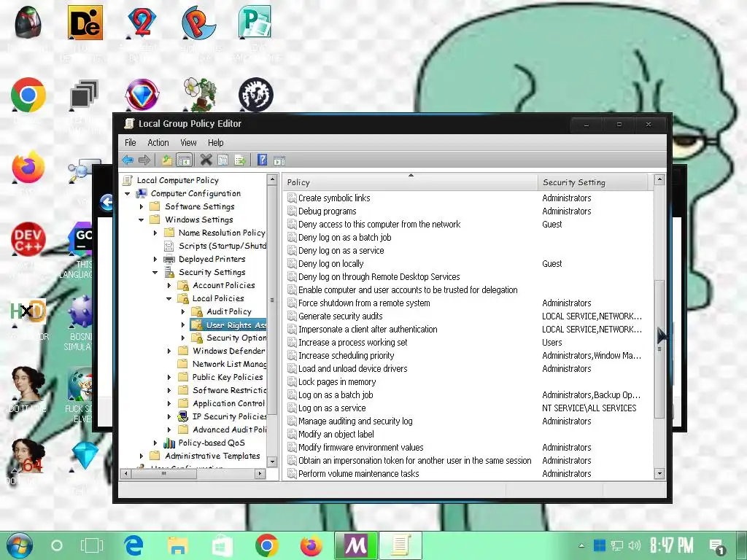The image size is (747, 560).
Task: Click the blue Help question mark icon
Action: 262,160
